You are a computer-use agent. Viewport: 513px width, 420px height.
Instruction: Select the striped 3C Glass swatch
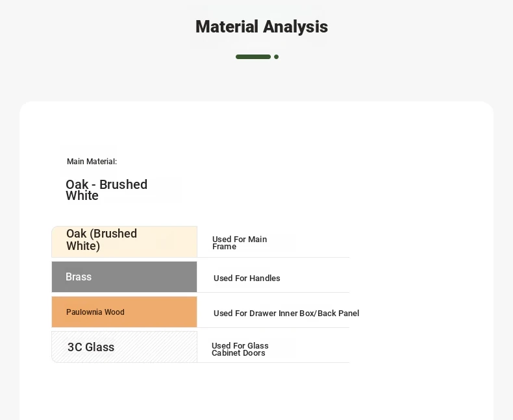pyautogui.click(x=124, y=347)
